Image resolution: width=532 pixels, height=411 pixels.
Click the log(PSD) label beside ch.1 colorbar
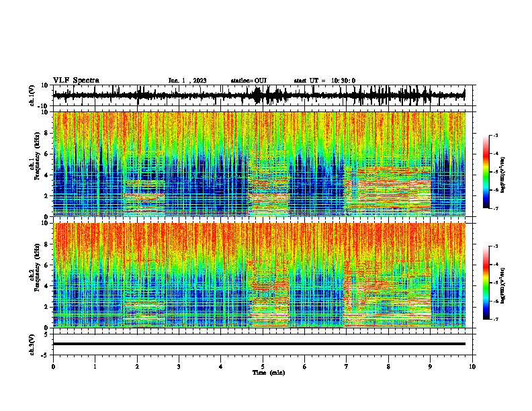(x=502, y=175)
